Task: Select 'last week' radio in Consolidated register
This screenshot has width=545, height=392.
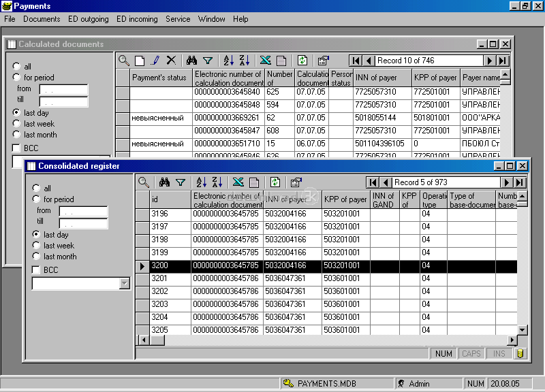Action: (x=36, y=245)
